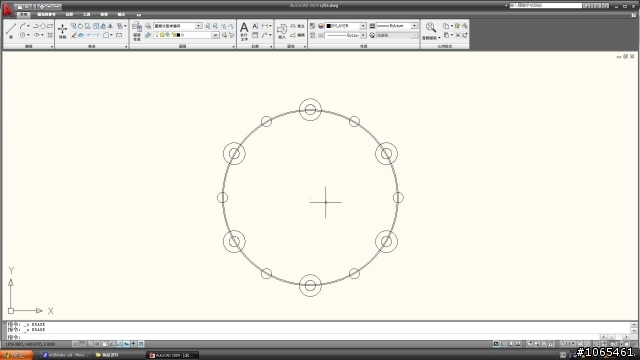This screenshot has height=360, width=640.
Task: Select the Table tool in Annotation panel
Action: click(255, 35)
